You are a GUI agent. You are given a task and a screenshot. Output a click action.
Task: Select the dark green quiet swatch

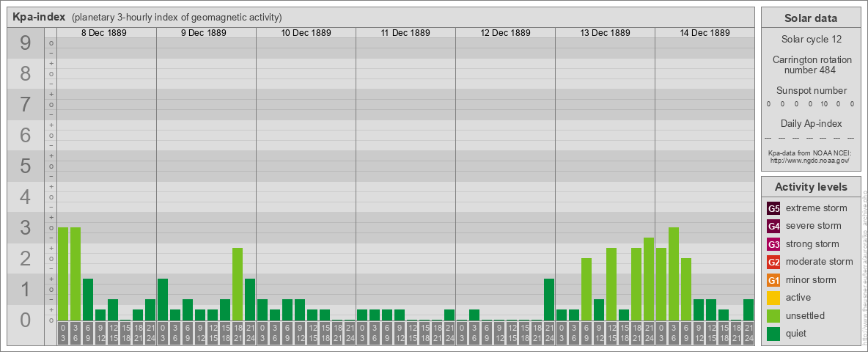(x=773, y=333)
